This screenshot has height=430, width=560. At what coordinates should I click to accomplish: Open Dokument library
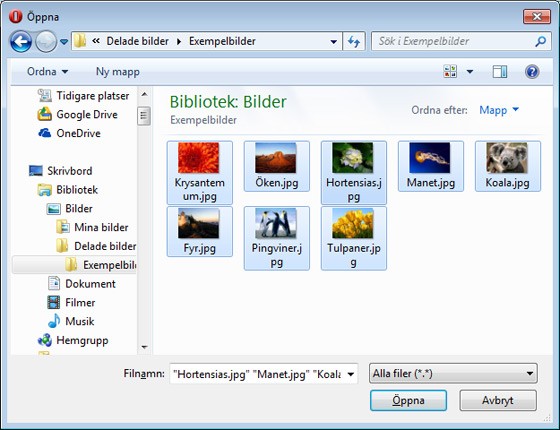click(x=82, y=284)
